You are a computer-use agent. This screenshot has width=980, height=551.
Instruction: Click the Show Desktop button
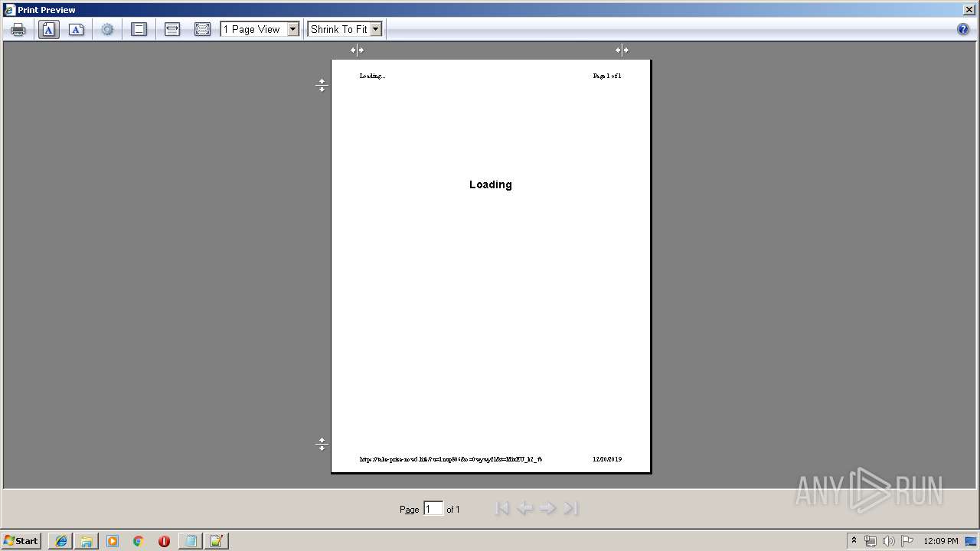(972, 541)
